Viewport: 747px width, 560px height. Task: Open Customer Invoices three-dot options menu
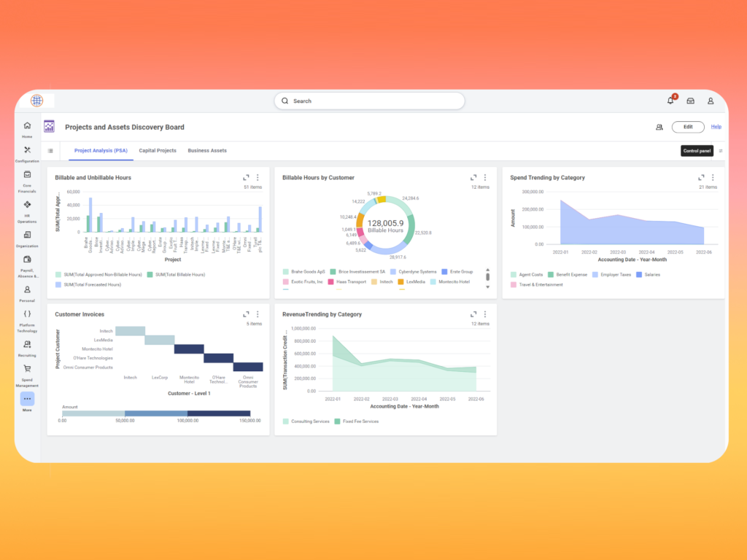pyautogui.click(x=258, y=314)
